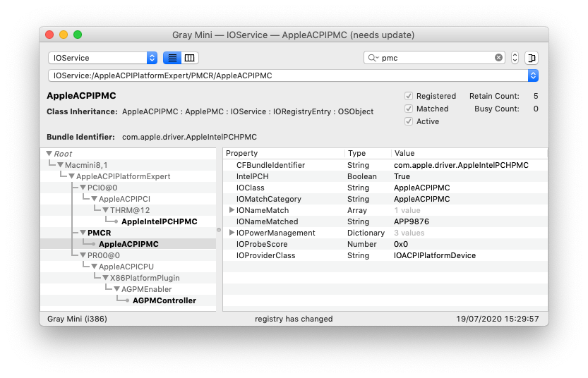
Task: Open the registry path dropdown
Action: click(x=533, y=75)
